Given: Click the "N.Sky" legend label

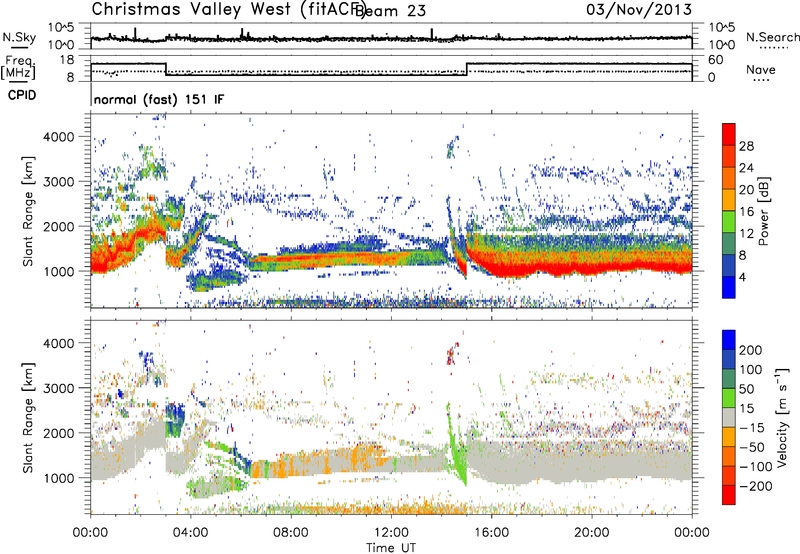Looking at the screenshot, I should point(19,37).
